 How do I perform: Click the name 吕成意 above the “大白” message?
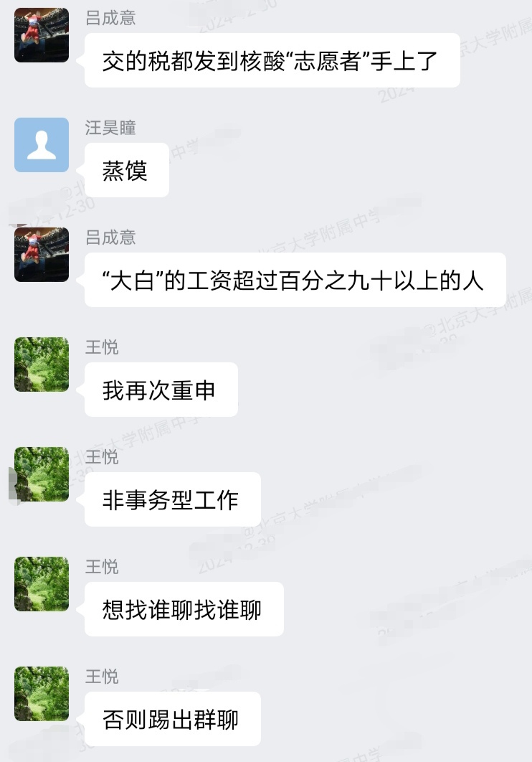(110, 237)
